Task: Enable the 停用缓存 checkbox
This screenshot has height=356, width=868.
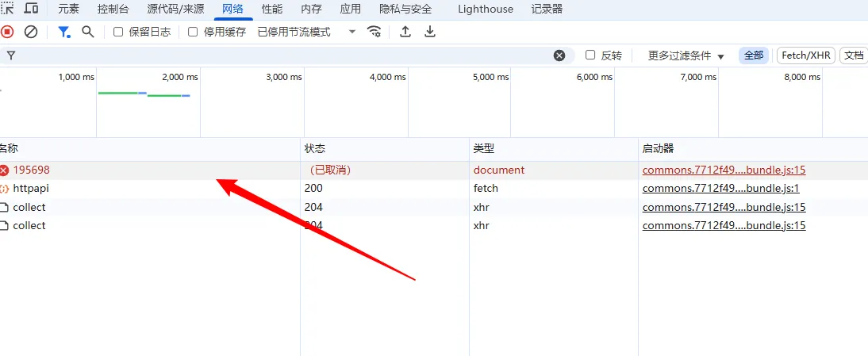Action: coord(193,33)
